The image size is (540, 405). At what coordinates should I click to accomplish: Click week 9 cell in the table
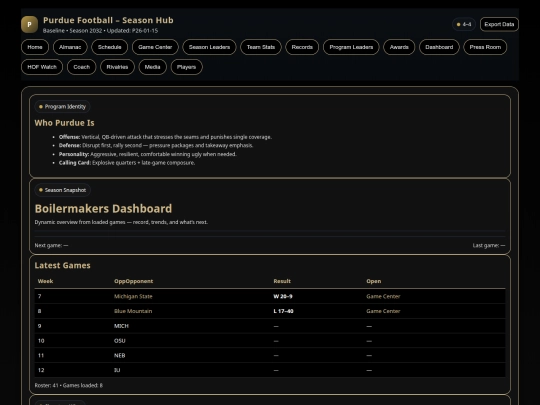tap(40, 326)
